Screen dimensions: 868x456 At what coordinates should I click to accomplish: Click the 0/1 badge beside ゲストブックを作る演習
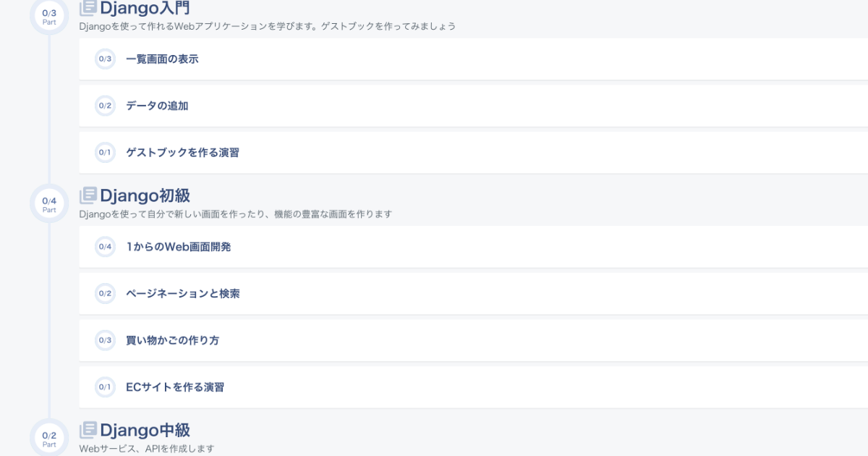point(106,153)
